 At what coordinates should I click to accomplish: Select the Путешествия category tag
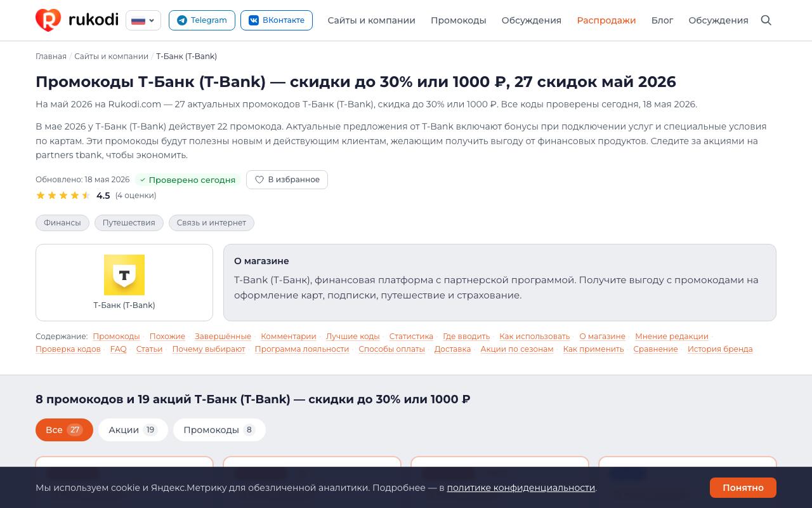129,223
